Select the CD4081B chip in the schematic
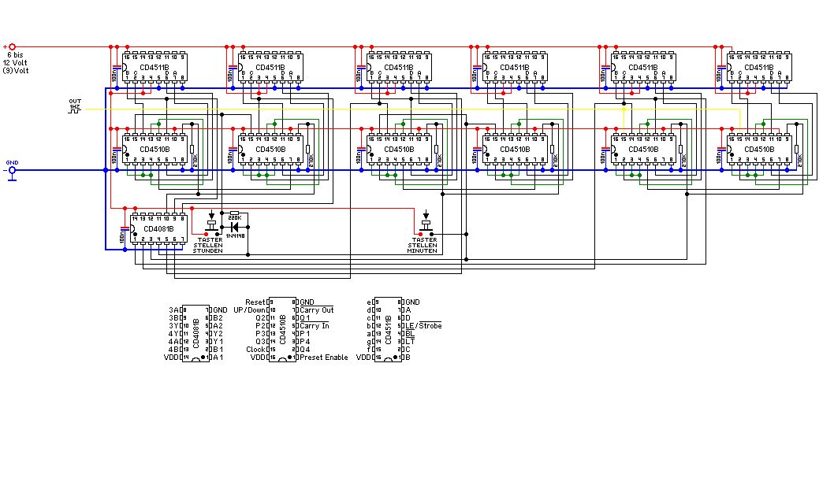 158,228
